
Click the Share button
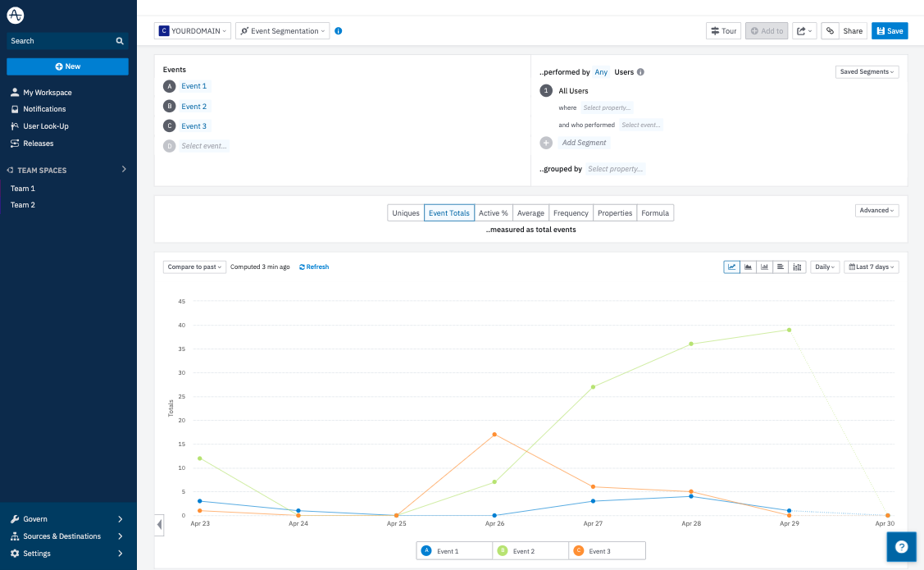tap(852, 30)
